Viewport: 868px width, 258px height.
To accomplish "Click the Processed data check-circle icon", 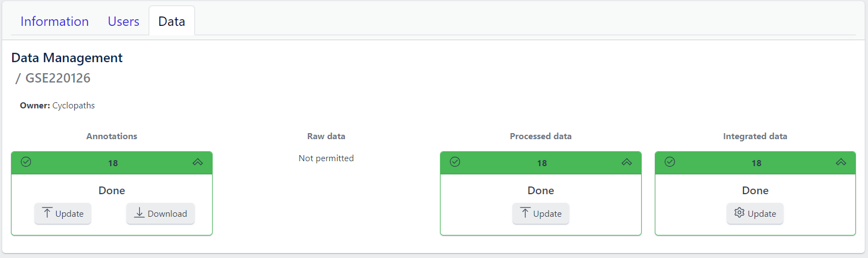I will click(455, 162).
